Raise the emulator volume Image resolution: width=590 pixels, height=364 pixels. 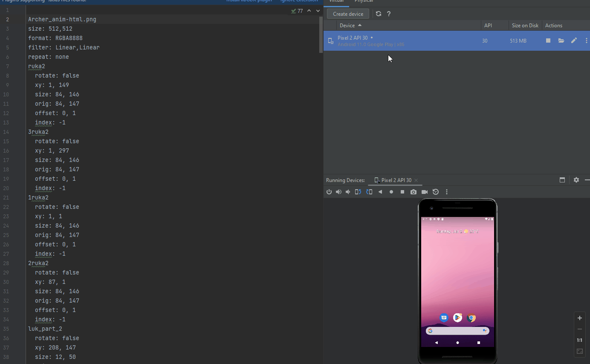[x=338, y=192]
